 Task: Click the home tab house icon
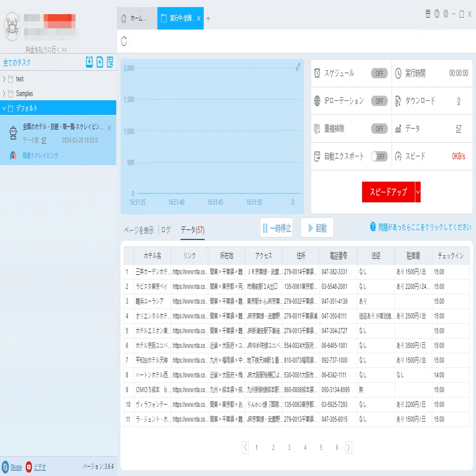pos(123,18)
